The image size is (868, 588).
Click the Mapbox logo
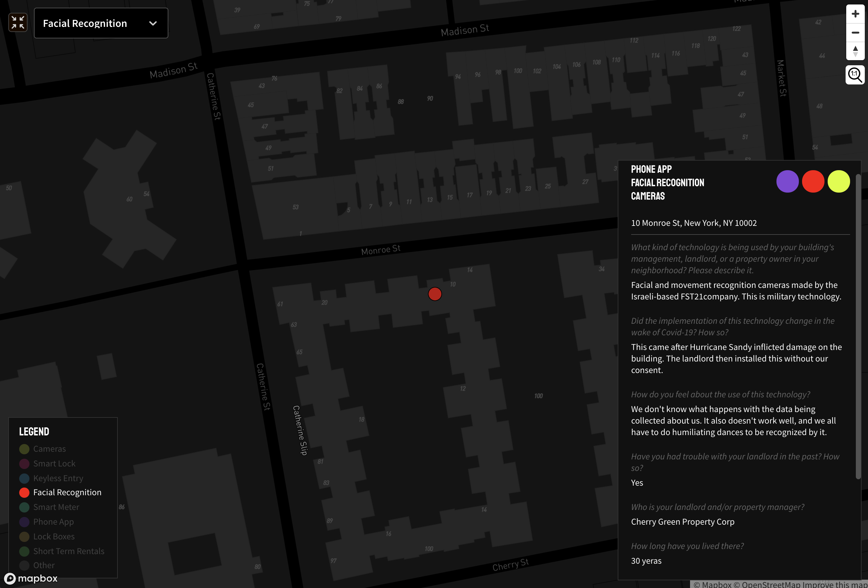click(31, 578)
